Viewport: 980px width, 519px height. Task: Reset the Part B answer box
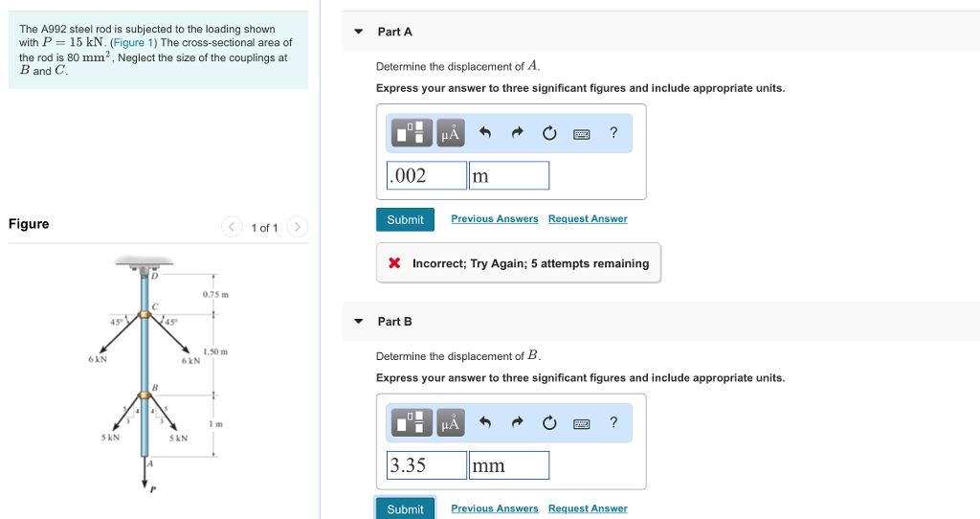click(549, 423)
